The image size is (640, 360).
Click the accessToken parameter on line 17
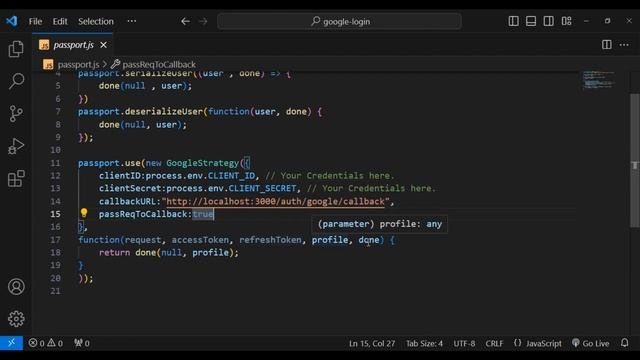(x=200, y=240)
